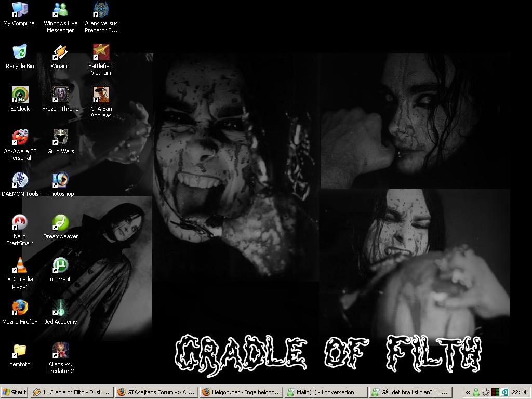Viewport: 532px width, 399px height.
Task: Click the Guild Wars desktop icon
Action: [x=60, y=138]
